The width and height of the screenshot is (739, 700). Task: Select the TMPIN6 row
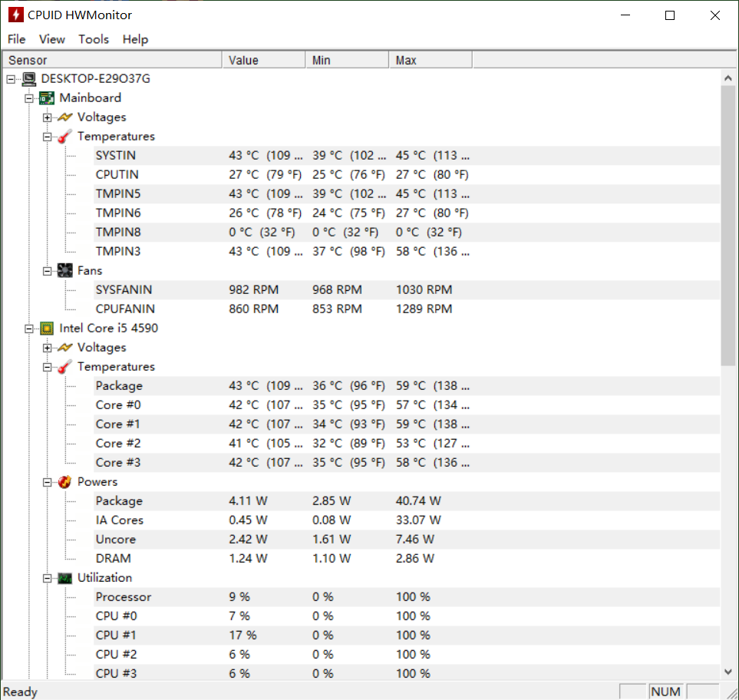click(x=407, y=213)
